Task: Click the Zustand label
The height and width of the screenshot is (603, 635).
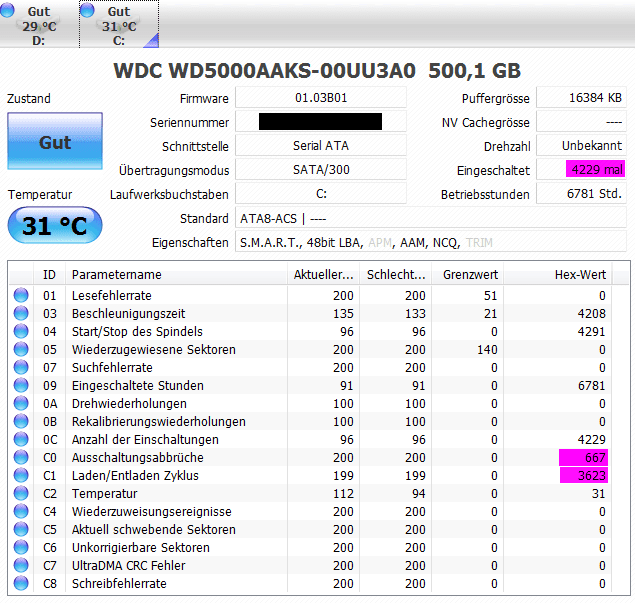Action: (29, 98)
